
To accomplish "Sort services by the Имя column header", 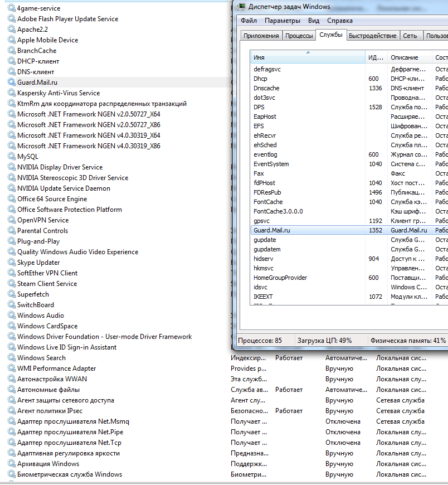I will point(308,57).
